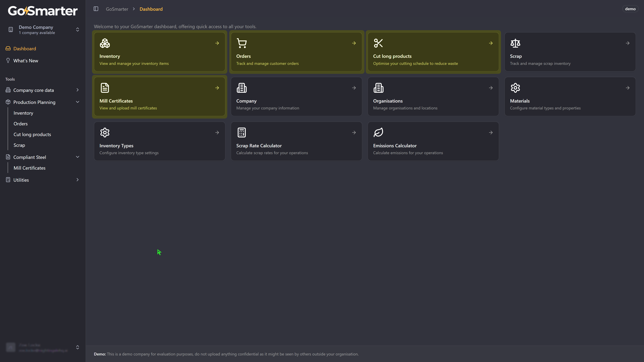Collapse the Production Planning section
This screenshot has height=362, width=644.
point(77,102)
